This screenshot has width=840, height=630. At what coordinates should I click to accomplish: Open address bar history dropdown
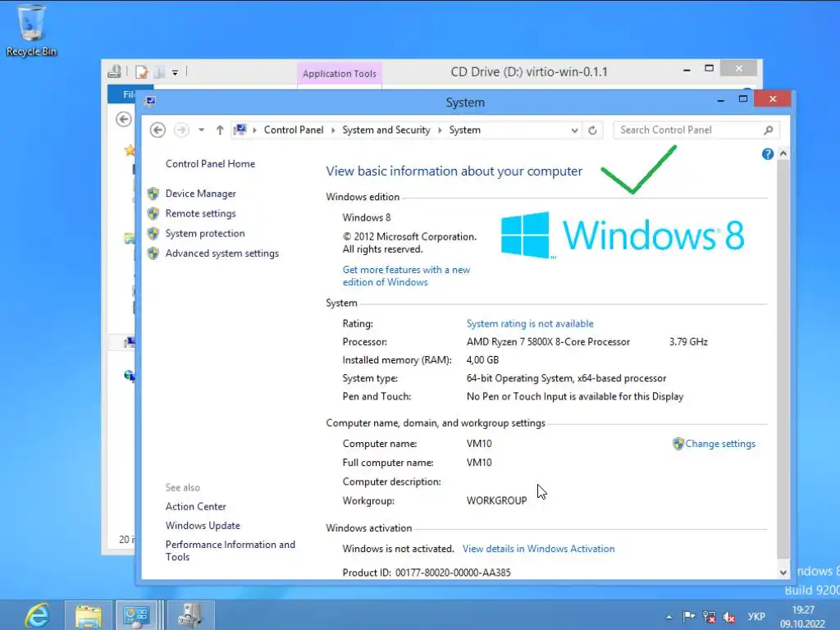(574, 130)
